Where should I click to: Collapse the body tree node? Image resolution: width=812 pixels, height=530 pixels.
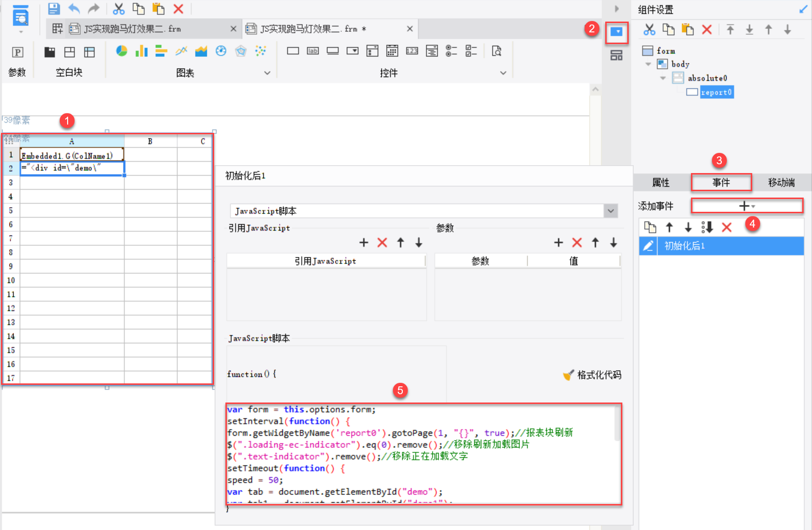(648, 64)
